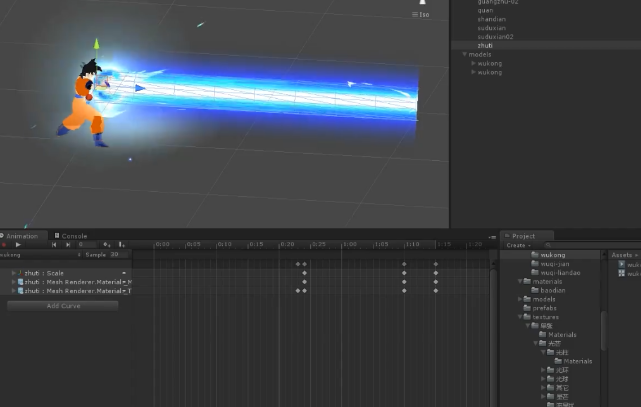The image size is (641, 407).
Task: Click the Sample rate field
Action: 119,254
